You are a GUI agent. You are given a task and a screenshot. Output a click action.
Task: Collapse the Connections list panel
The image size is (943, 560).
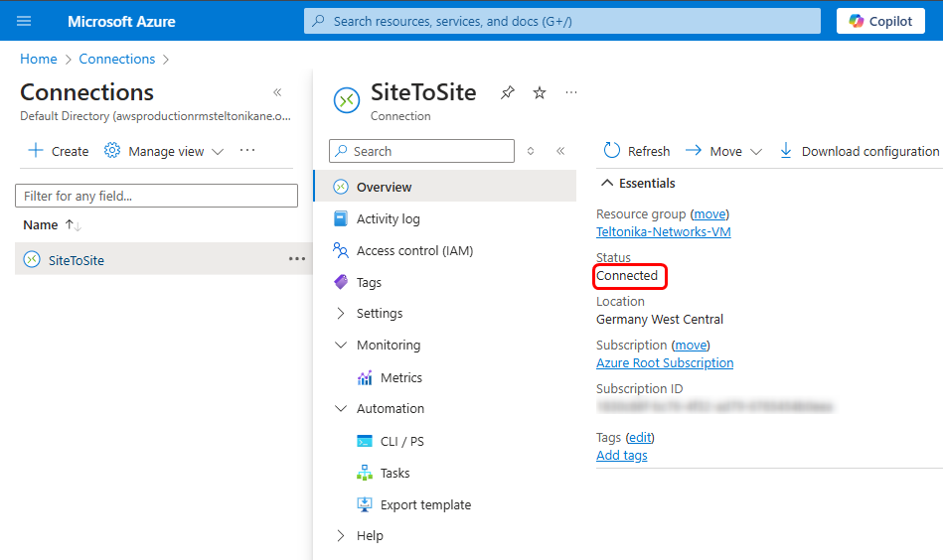[277, 92]
